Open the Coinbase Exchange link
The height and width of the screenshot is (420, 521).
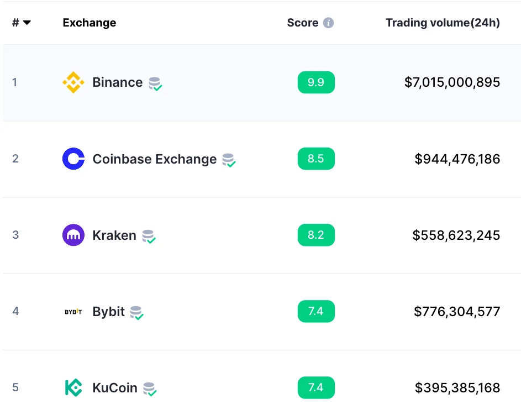[x=155, y=159]
